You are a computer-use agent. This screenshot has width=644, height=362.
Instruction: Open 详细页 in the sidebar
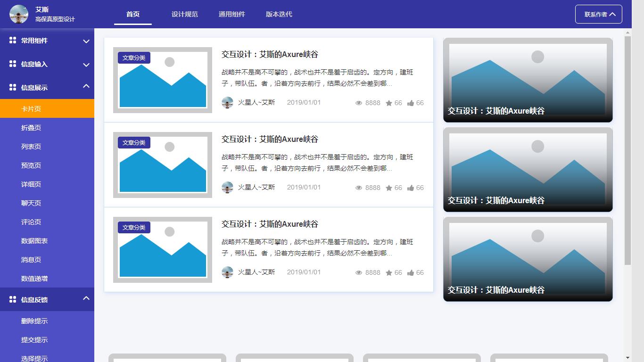47,184
